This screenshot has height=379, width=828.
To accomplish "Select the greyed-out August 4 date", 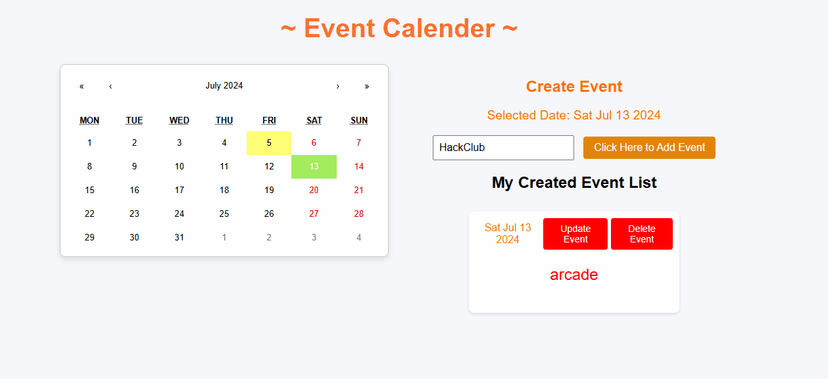I will [x=359, y=238].
